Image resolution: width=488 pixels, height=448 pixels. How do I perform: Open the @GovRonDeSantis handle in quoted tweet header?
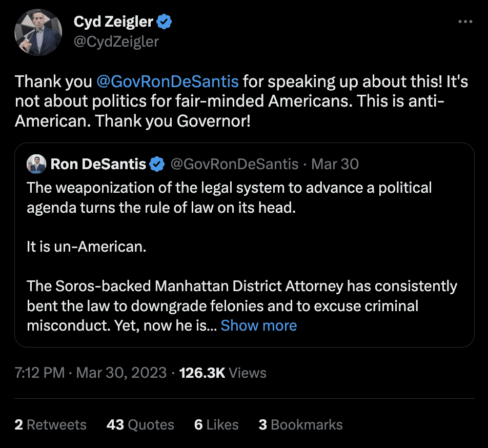point(234,164)
